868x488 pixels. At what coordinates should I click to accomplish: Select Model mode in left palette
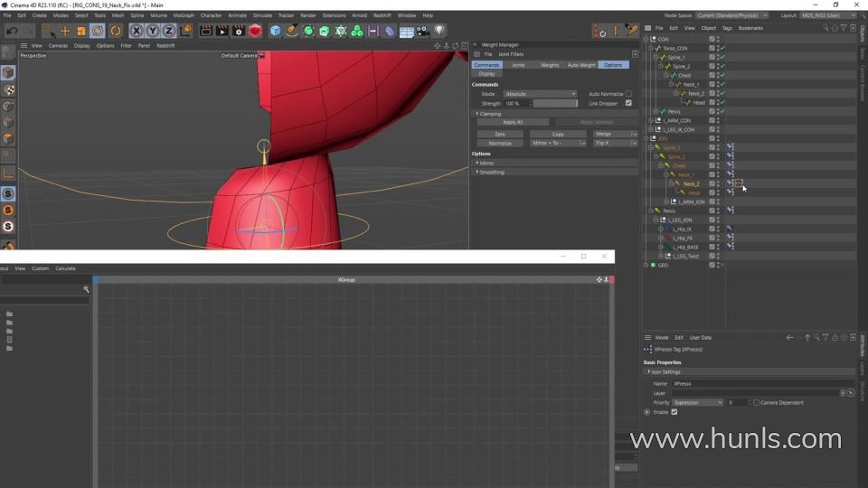pos(8,73)
